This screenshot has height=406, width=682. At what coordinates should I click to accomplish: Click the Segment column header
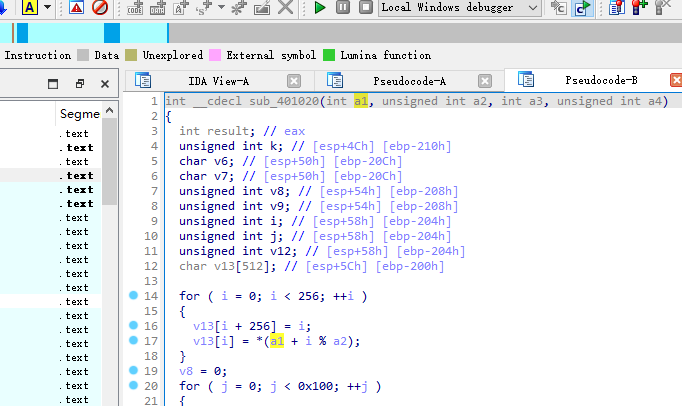click(x=80, y=115)
